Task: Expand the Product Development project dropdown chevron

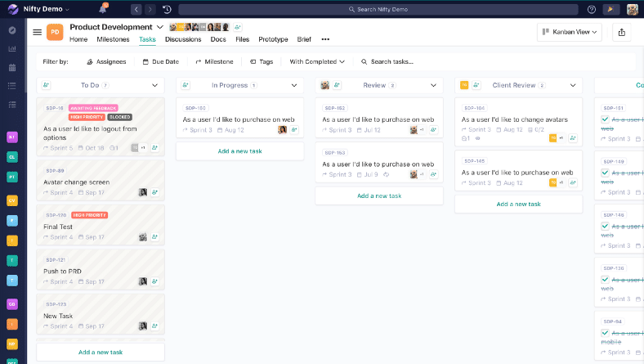Action: click(160, 27)
